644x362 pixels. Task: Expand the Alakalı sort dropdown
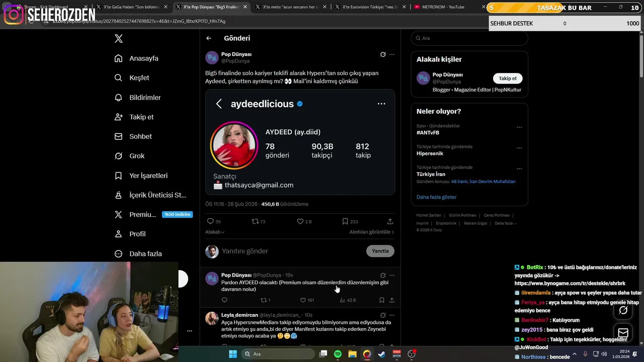pos(215,232)
